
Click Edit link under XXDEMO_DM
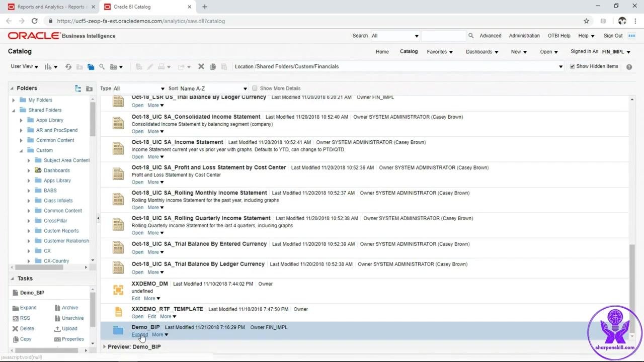136,299
